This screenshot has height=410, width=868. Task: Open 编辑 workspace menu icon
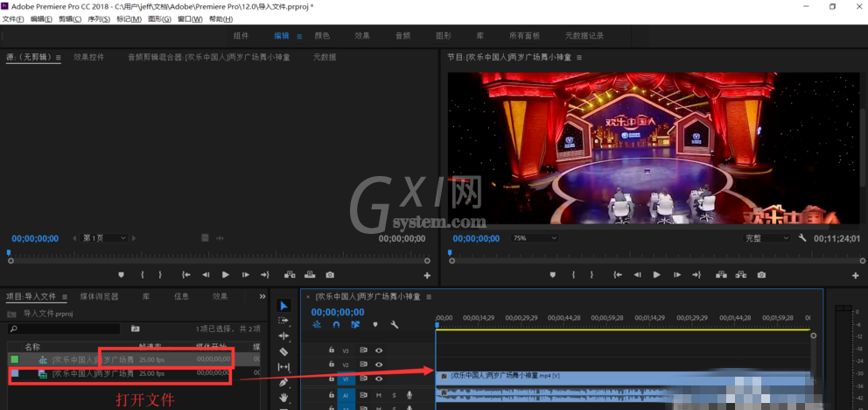click(x=299, y=36)
